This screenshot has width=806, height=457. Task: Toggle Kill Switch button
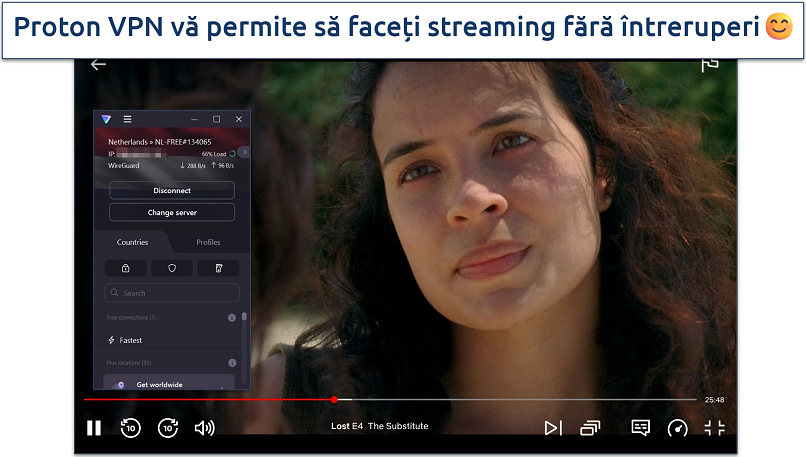coord(218,268)
